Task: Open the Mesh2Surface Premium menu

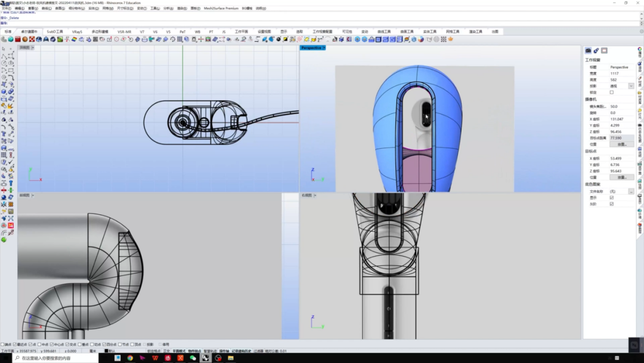Action: (x=221, y=8)
